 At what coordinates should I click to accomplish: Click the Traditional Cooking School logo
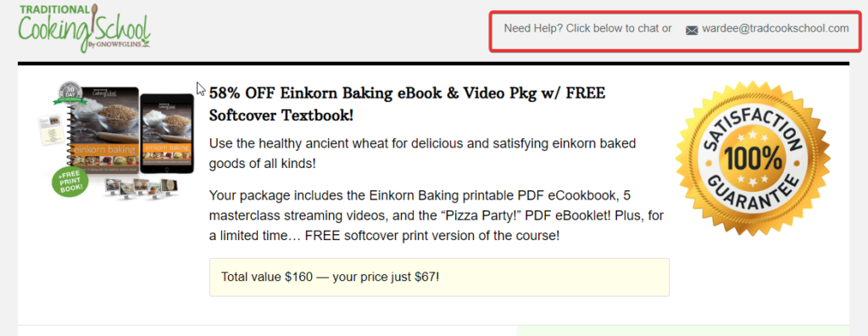pos(84,28)
